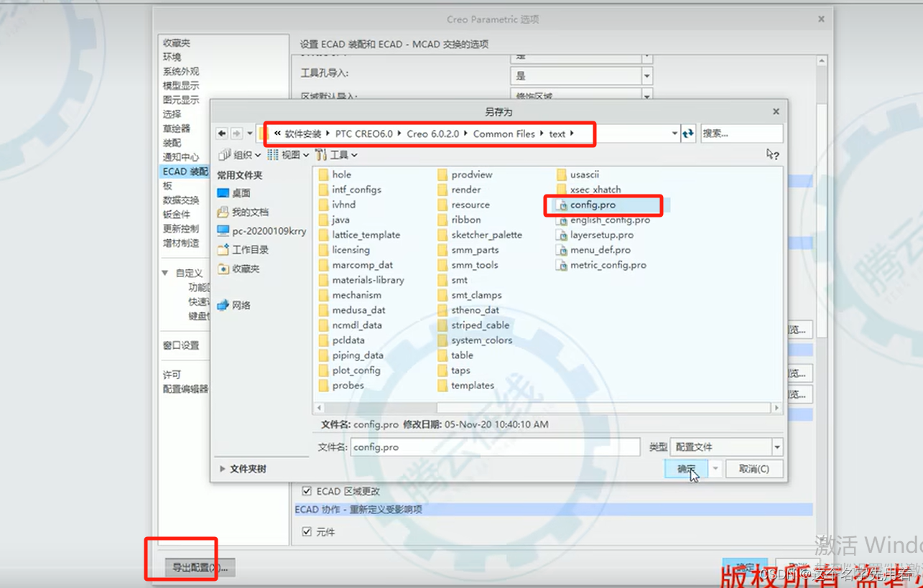Select 草绘器 in options sidebar
Screen dimensions: 923x588
176,129
